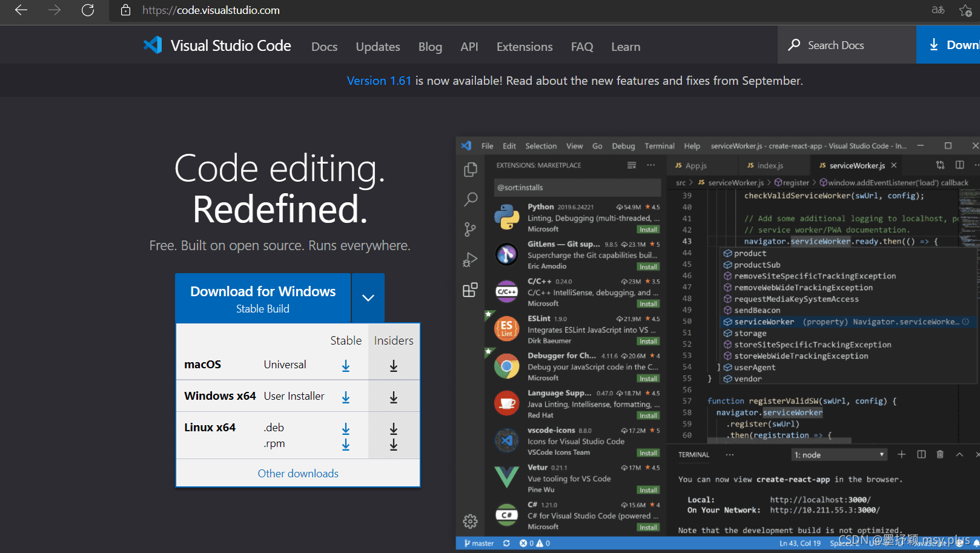This screenshot has height=553, width=980.
Task: Download macOS Insiders build arrow
Action: pyautogui.click(x=394, y=366)
